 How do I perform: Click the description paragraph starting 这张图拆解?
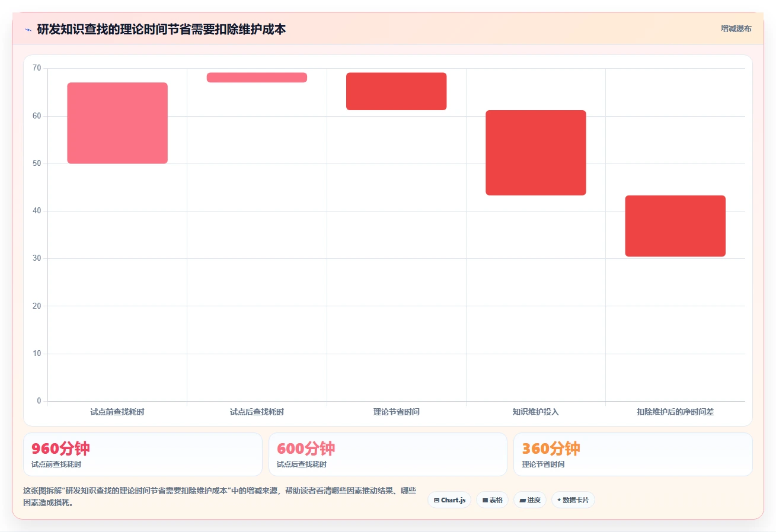point(219,497)
